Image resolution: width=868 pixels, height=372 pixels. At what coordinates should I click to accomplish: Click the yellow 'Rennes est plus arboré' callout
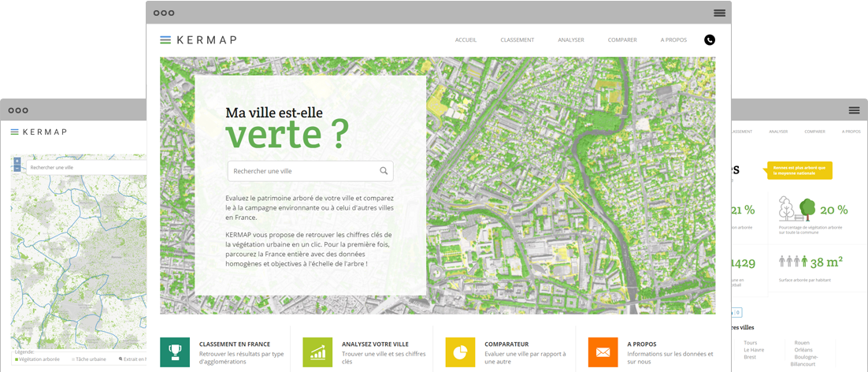[x=799, y=170]
